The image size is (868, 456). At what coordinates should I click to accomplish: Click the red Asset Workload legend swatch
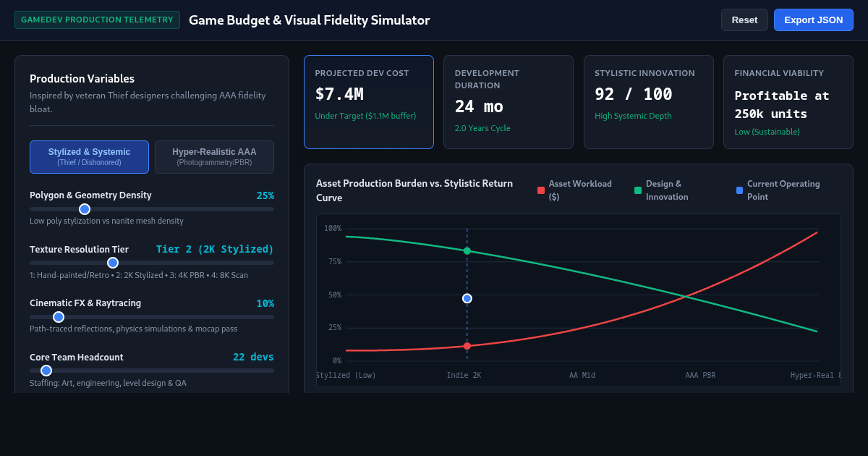pyautogui.click(x=541, y=190)
